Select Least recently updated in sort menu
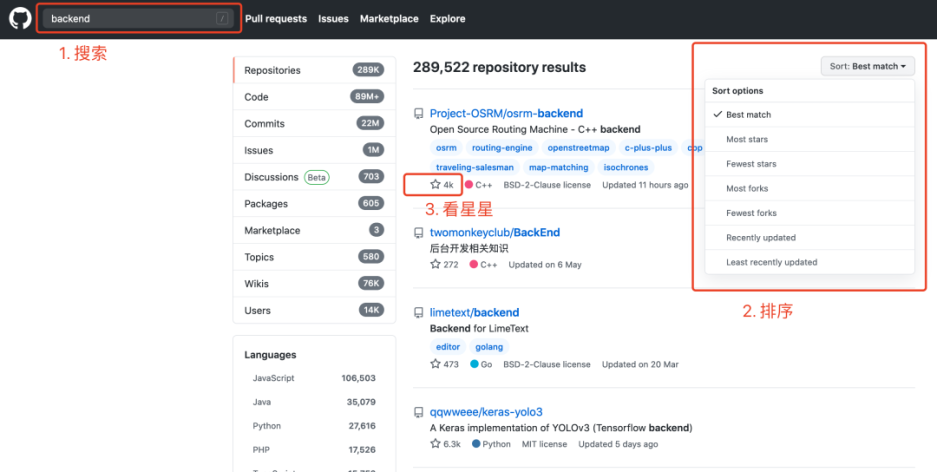 [x=810, y=262]
